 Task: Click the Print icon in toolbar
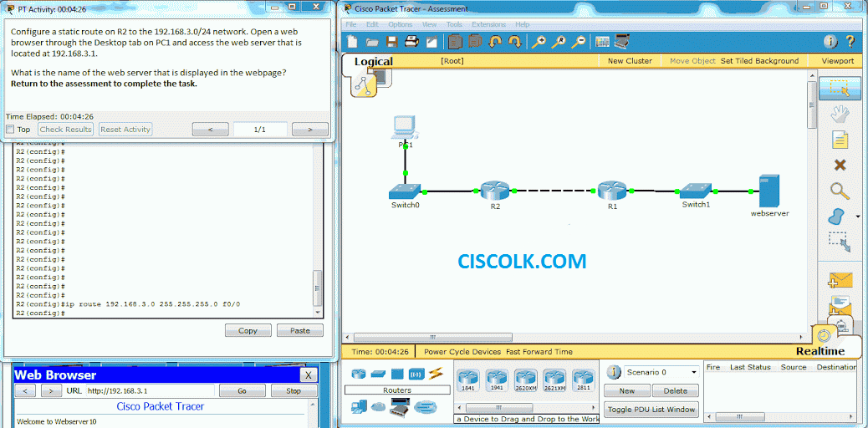tap(411, 42)
